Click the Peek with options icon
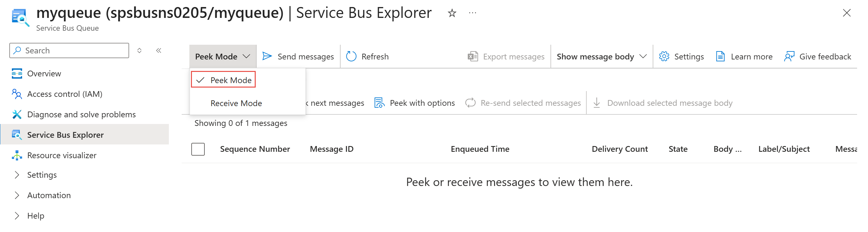This screenshot has height=232, width=868. point(379,103)
